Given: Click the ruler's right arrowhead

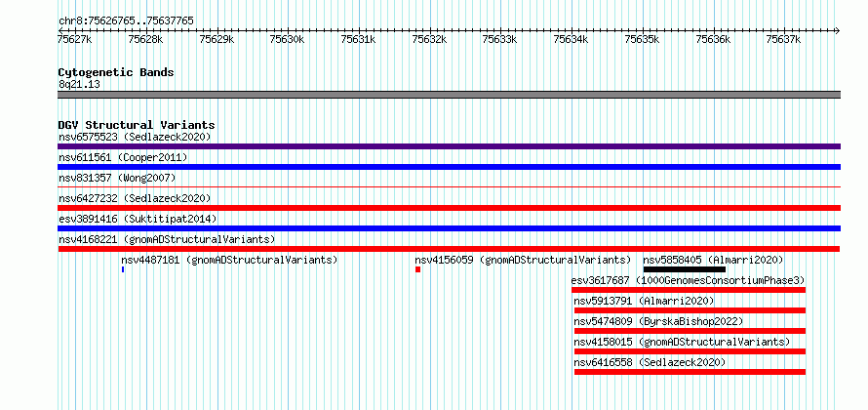Looking at the screenshot, I should [838, 30].
